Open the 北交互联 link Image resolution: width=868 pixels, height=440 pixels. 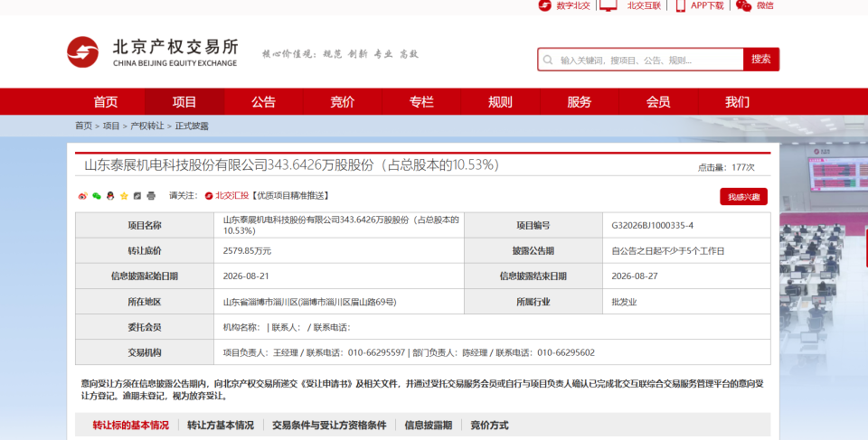point(644,5)
